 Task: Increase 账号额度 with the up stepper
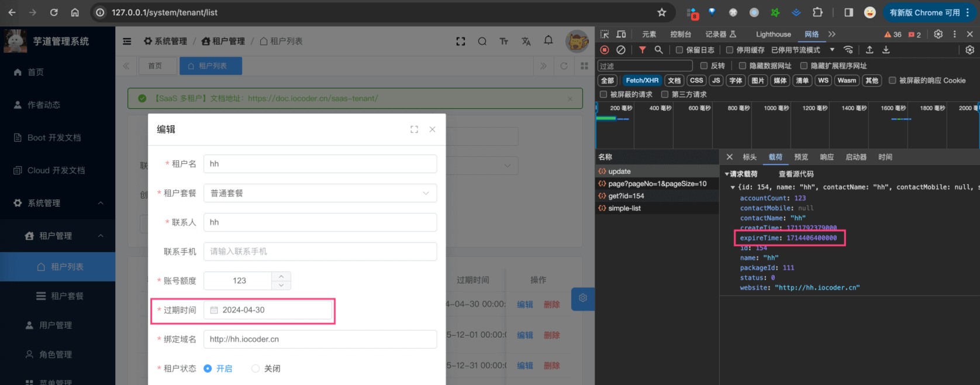281,276
